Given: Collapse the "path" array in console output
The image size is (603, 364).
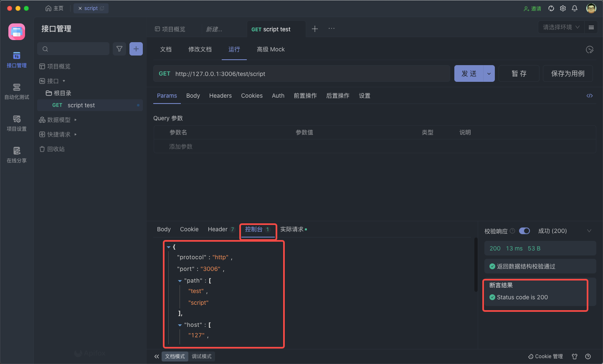Looking at the screenshot, I should (180, 281).
